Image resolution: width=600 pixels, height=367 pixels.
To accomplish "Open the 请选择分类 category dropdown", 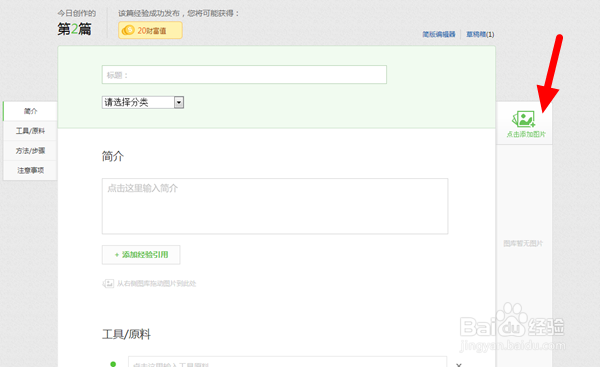I will click(143, 102).
